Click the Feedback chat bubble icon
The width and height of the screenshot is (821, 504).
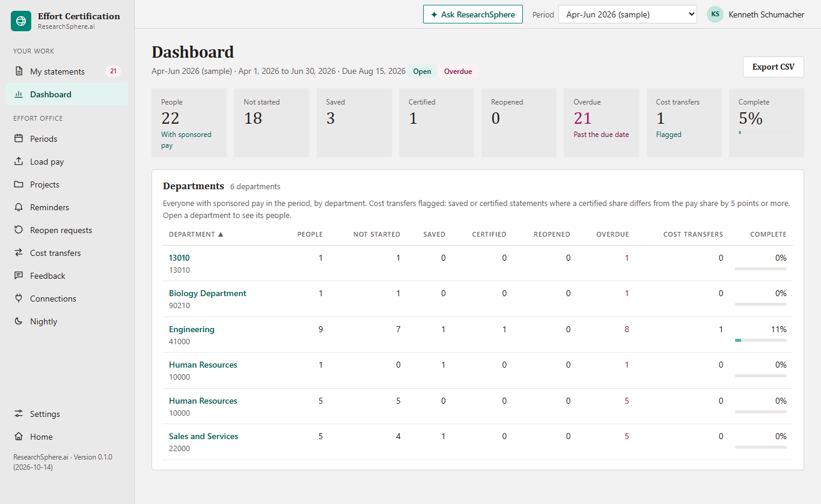[x=19, y=276]
